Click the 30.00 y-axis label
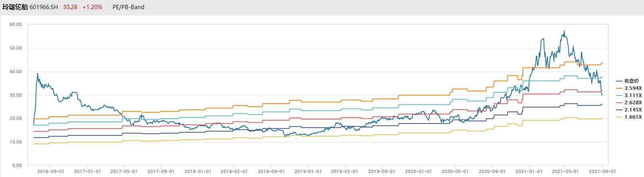 tap(16, 95)
